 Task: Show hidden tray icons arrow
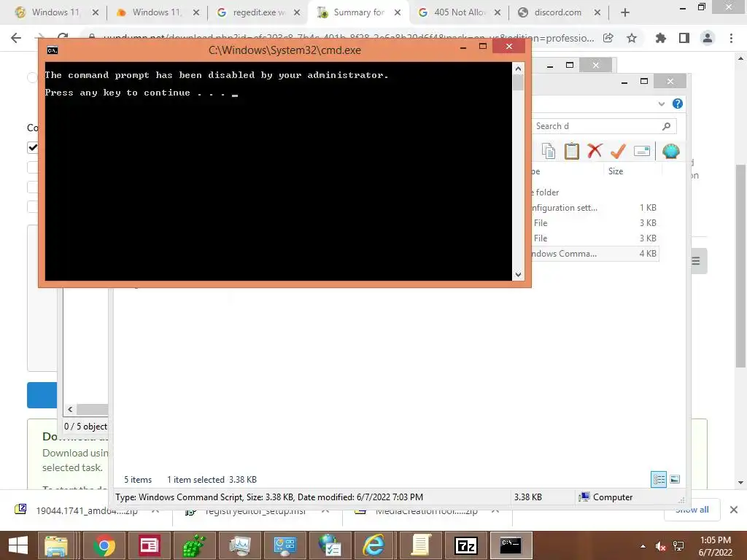point(643,546)
